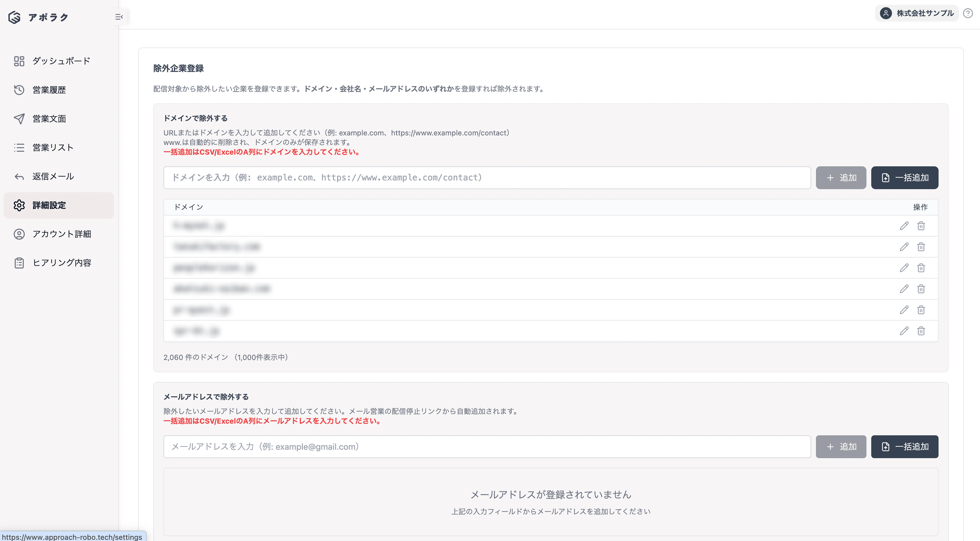
Task: Delete the first domain in the list
Action: click(921, 226)
